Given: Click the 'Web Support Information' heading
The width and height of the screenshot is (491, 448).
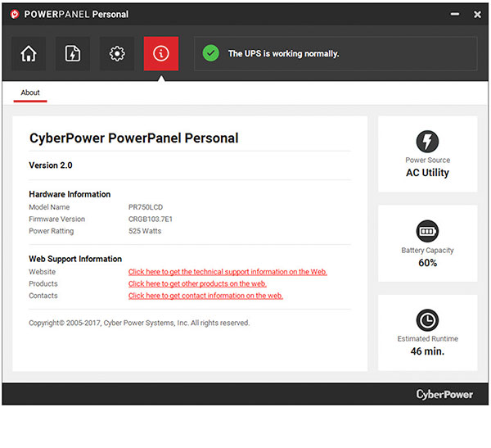Looking at the screenshot, I should [x=75, y=259].
